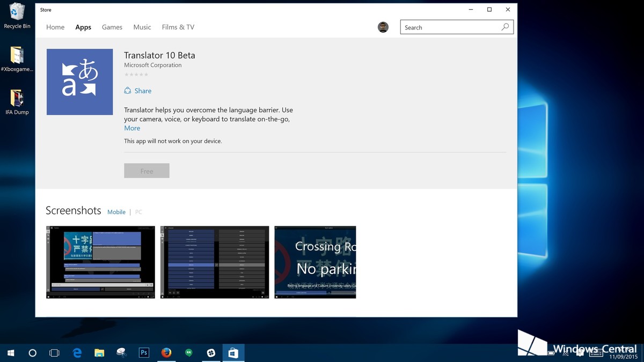The image size is (644, 362).
Task: Open the #Xboxgame folder on desktop
Action: [17, 59]
